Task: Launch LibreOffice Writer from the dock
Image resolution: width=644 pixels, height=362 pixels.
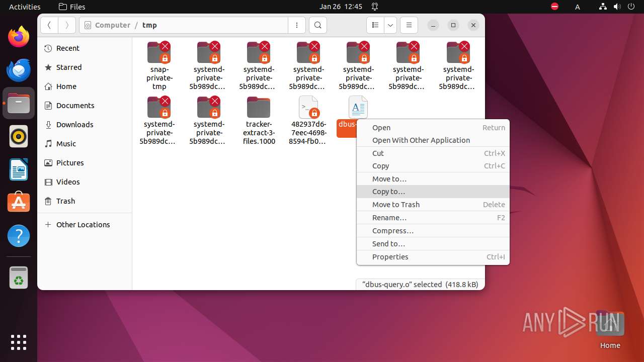Action: pos(19,169)
